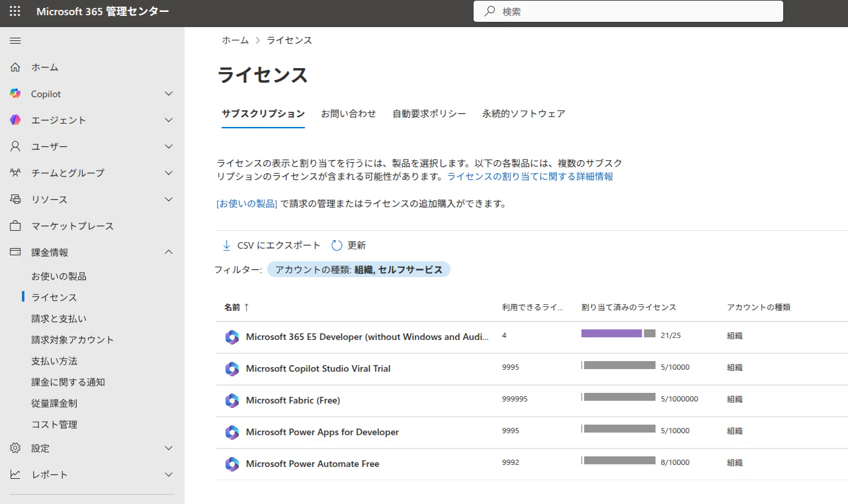
Task: Click the 更新 button
Action: point(349,245)
